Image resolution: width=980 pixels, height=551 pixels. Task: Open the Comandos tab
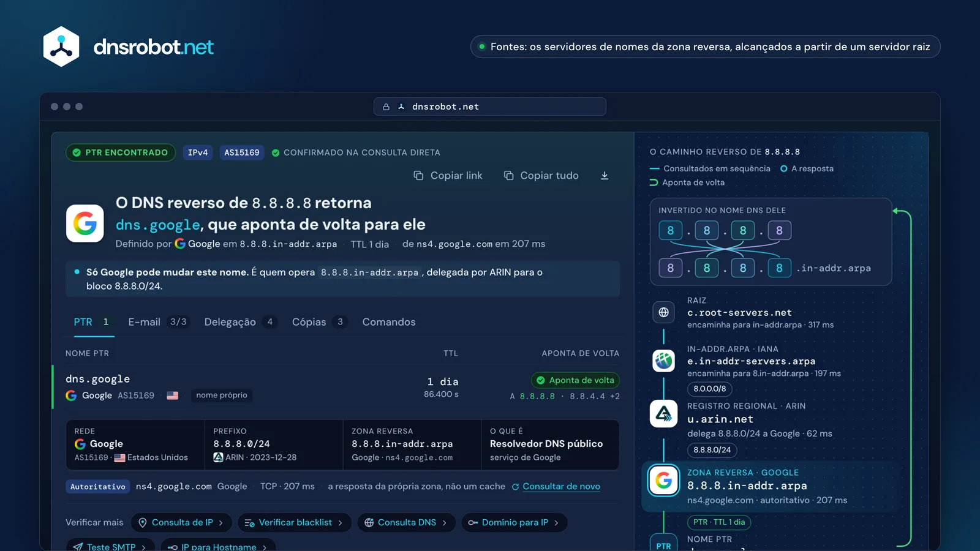pyautogui.click(x=389, y=322)
